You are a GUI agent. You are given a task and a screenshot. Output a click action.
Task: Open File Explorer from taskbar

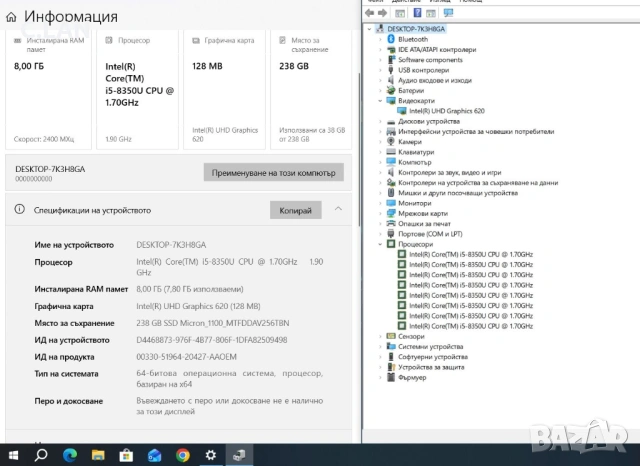pos(98,455)
